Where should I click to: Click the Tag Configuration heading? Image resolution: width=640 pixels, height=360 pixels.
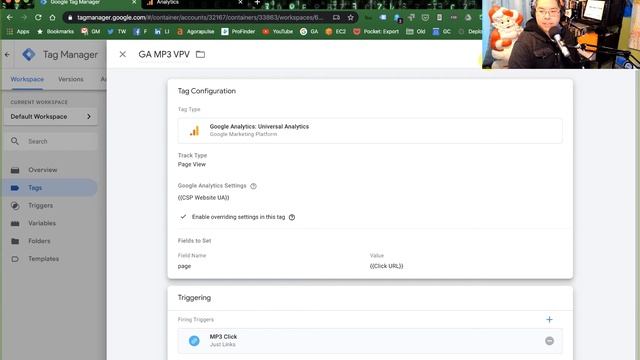[207, 91]
